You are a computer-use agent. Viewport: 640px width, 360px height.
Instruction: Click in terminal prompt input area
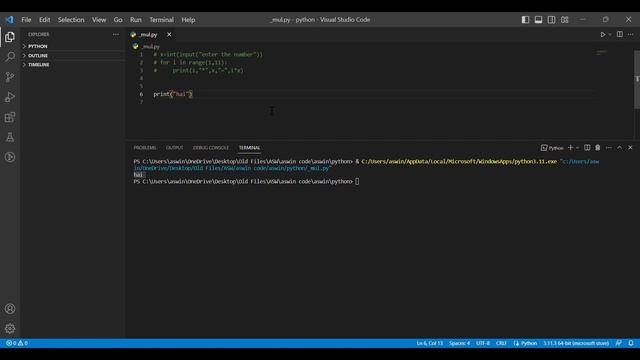tap(357, 182)
